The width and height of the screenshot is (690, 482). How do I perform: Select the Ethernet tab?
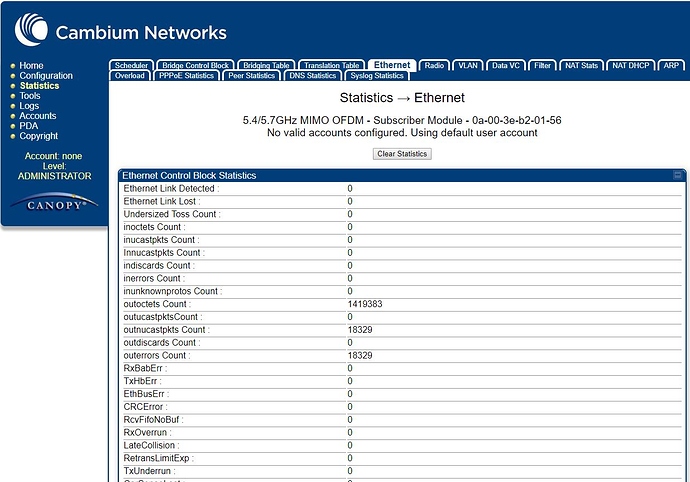click(x=392, y=65)
